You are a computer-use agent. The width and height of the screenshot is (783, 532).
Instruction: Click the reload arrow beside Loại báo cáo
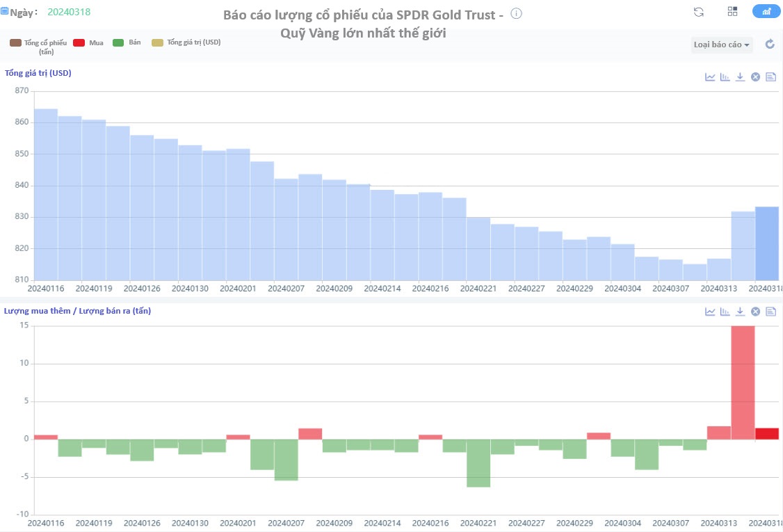[x=770, y=44]
